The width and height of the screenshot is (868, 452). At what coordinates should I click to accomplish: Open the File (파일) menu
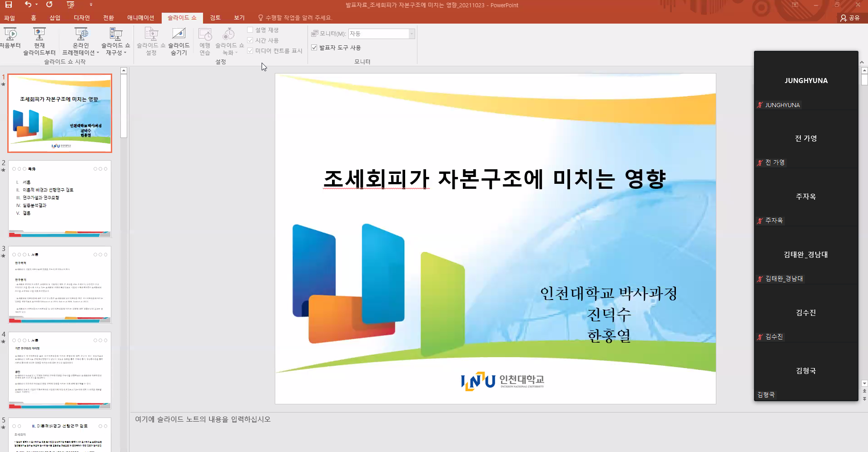click(10, 18)
